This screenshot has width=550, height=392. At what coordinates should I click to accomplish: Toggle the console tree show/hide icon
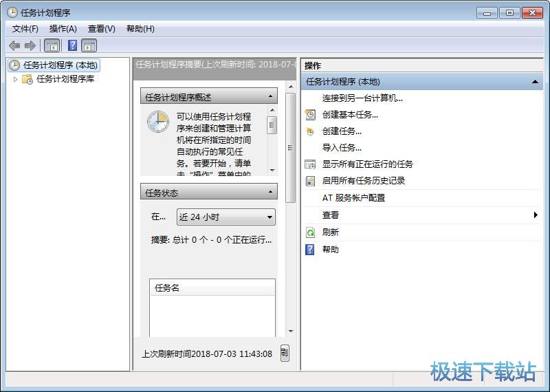click(52, 45)
